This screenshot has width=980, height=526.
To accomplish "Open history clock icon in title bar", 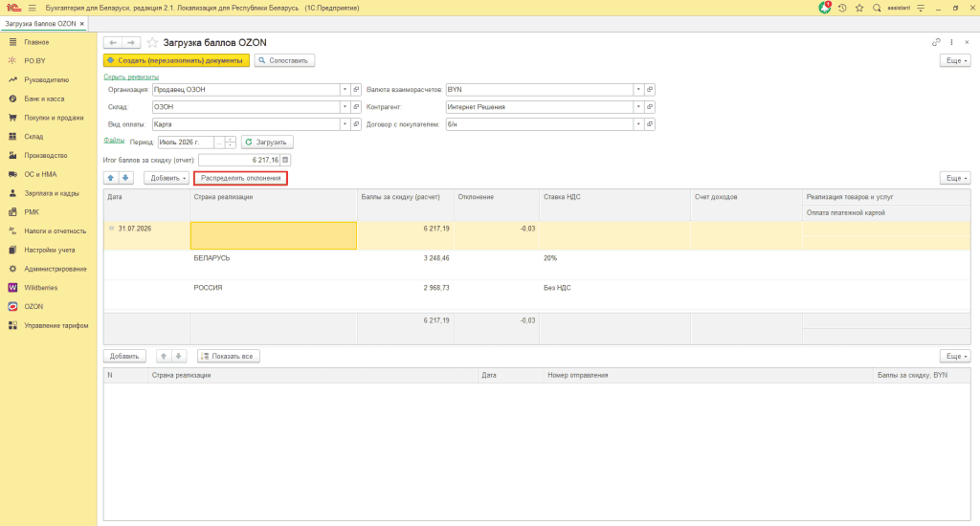I will point(842,8).
